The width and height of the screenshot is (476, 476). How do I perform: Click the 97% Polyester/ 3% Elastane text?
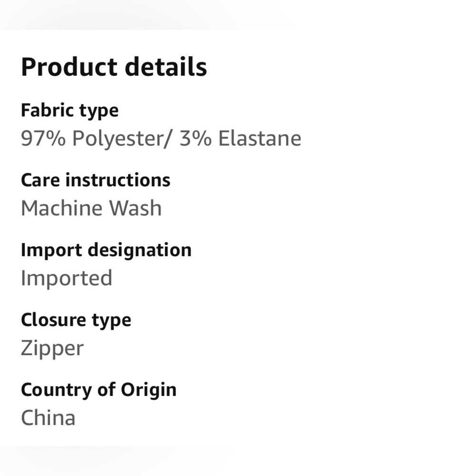(x=161, y=139)
